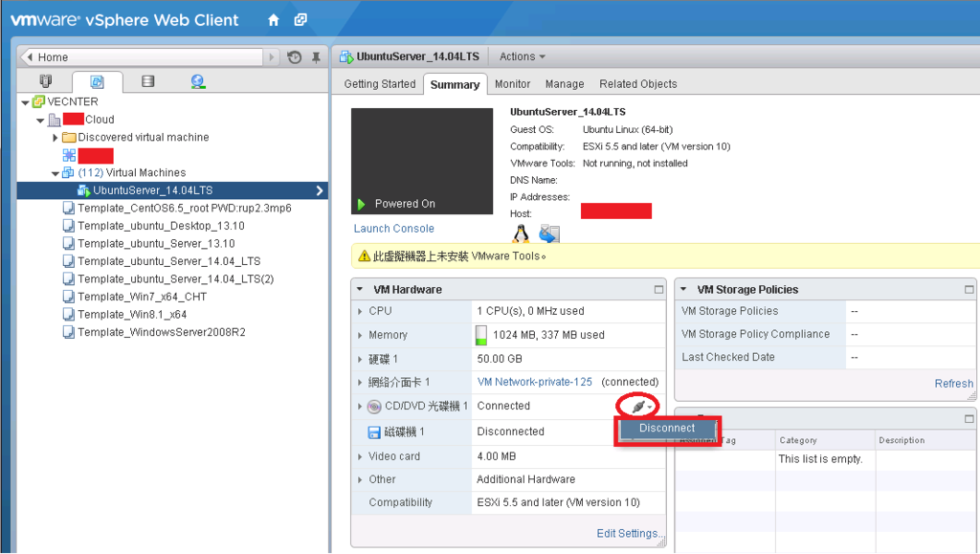Open the Getting Started tab
This screenshot has height=554, width=980.
point(379,84)
